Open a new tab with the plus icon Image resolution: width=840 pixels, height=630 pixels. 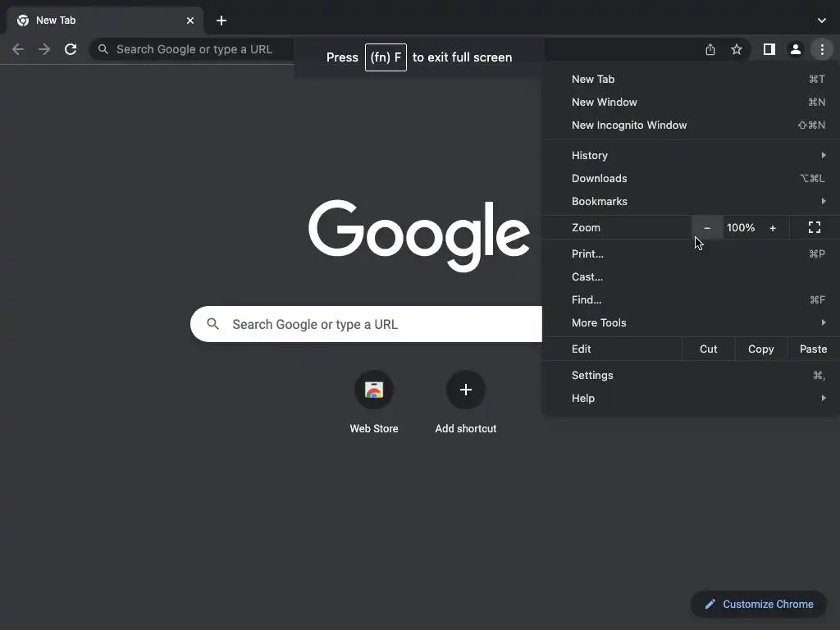(221, 21)
